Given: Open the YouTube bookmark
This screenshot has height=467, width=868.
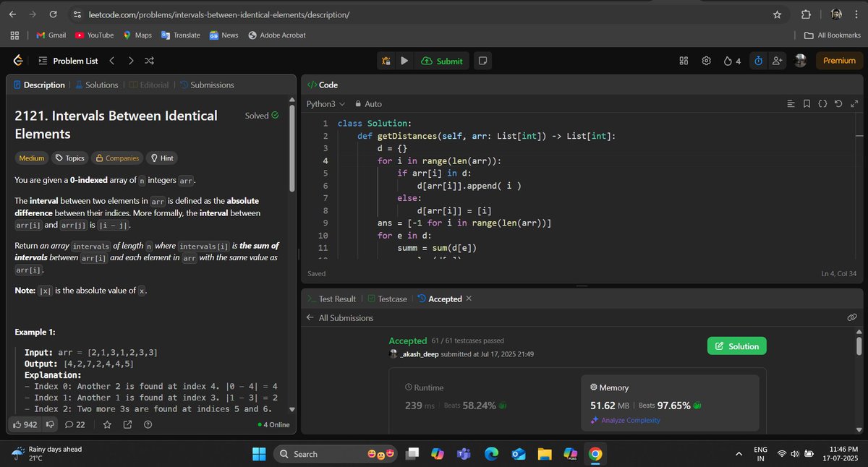Looking at the screenshot, I should (x=94, y=35).
